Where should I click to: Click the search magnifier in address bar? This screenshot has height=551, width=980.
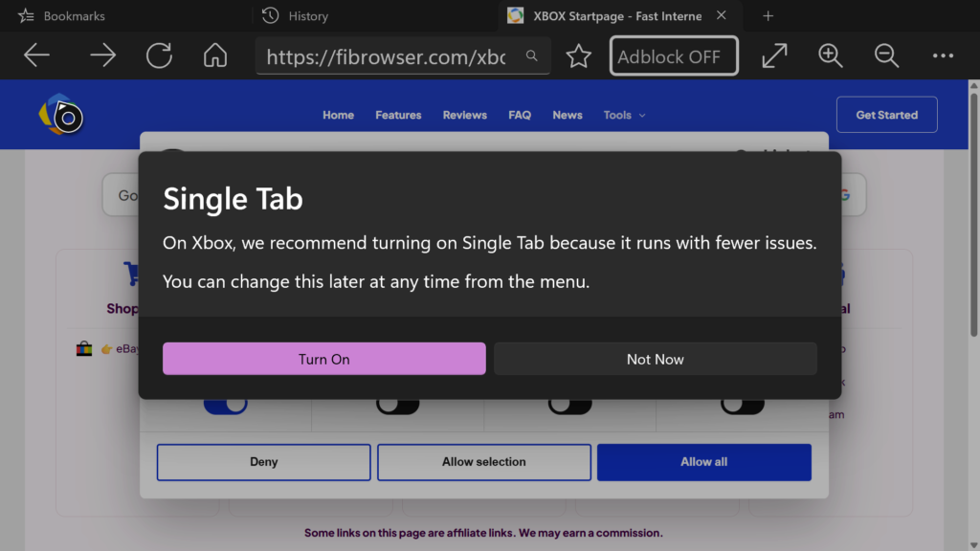(x=531, y=55)
